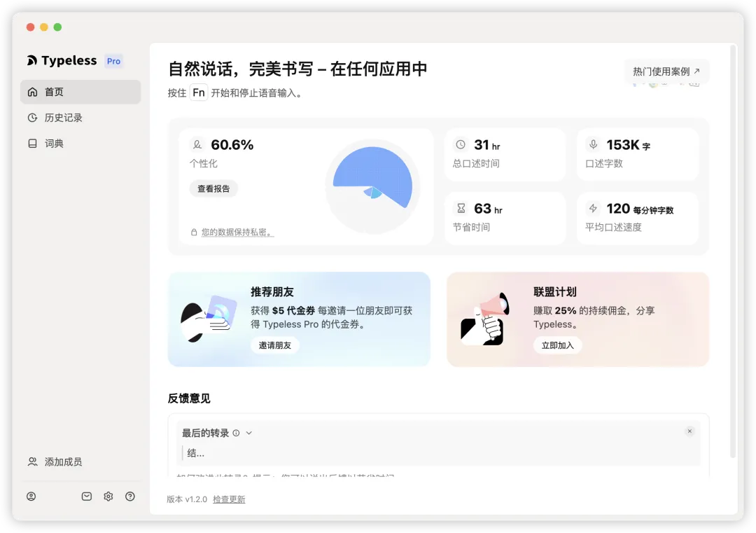This screenshot has width=756, height=533.
Task: Click the 邀请朋友 invite friends button
Action: (x=275, y=345)
